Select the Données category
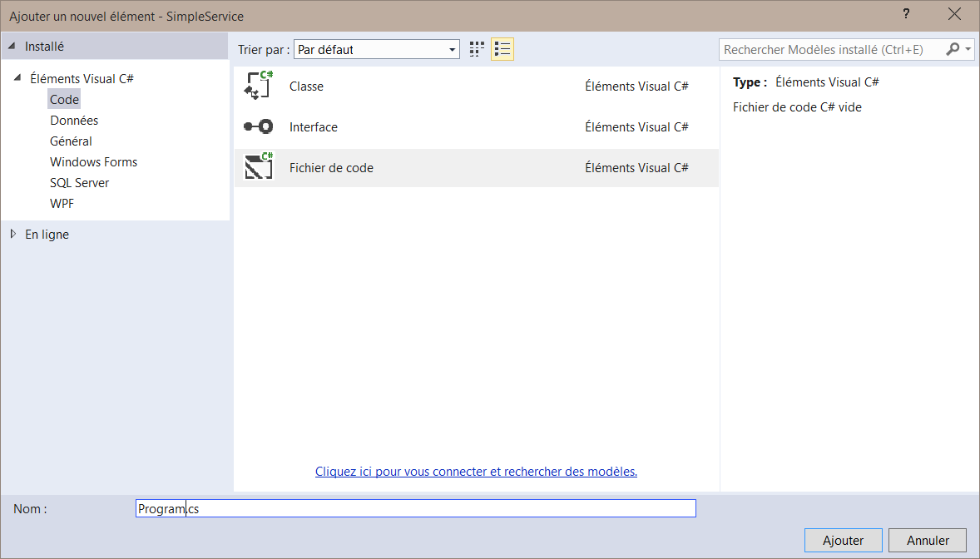 click(74, 121)
